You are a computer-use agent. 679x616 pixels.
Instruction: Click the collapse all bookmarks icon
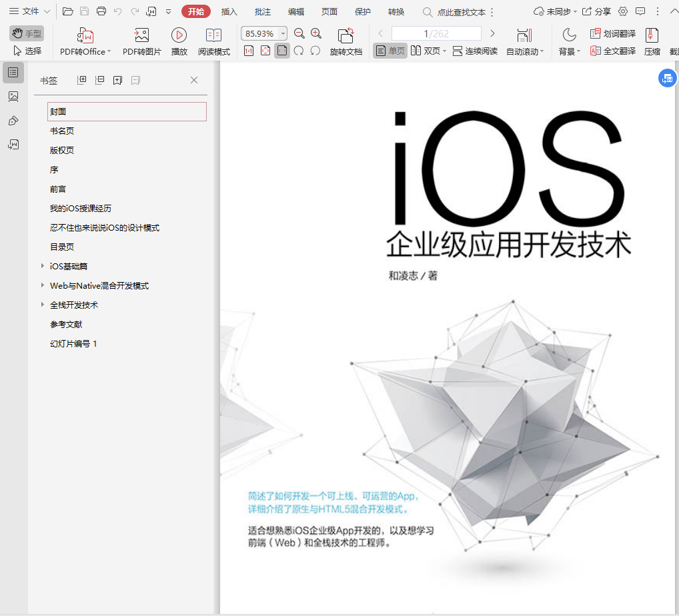(x=99, y=80)
